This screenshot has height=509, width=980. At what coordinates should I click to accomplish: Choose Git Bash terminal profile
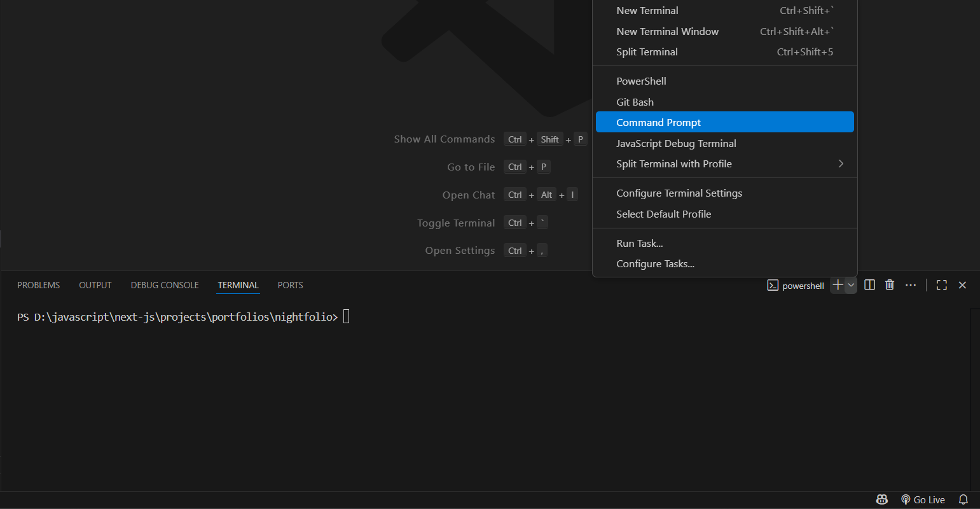pos(635,102)
